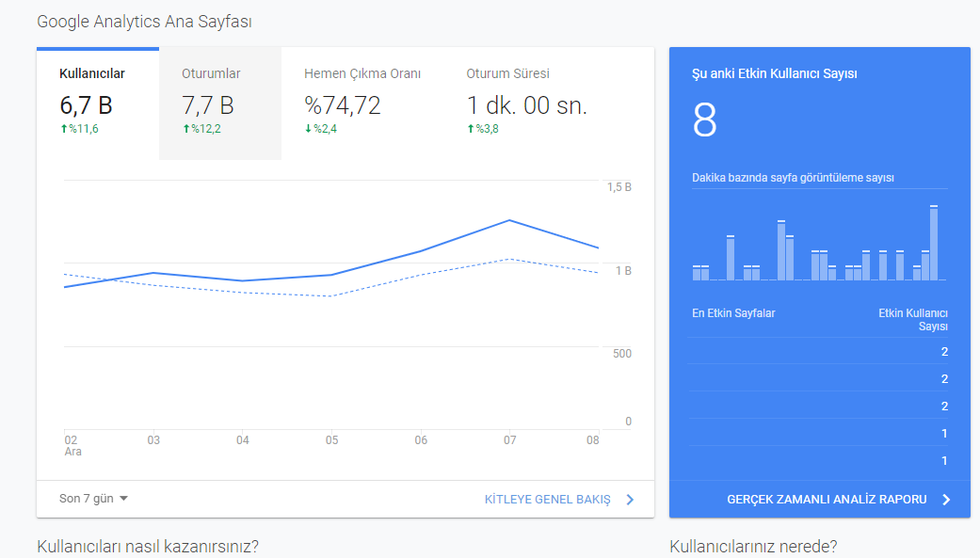Click the active user count 8
980x558 pixels.
point(704,120)
